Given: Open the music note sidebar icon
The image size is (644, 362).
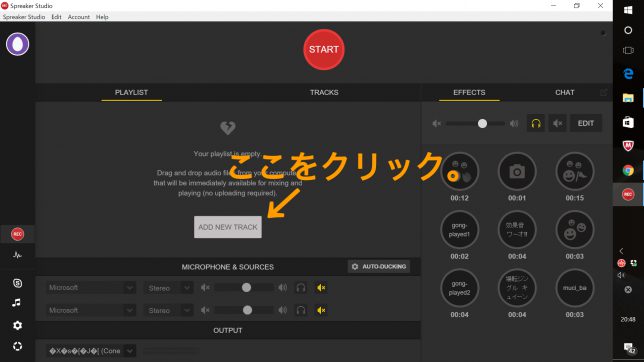Looking at the screenshot, I should coord(16,303).
